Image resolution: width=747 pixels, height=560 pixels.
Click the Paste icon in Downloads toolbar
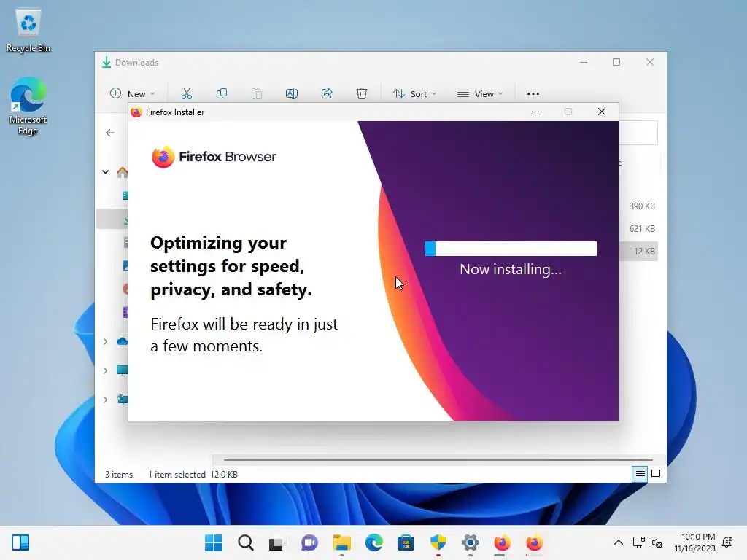coord(256,93)
